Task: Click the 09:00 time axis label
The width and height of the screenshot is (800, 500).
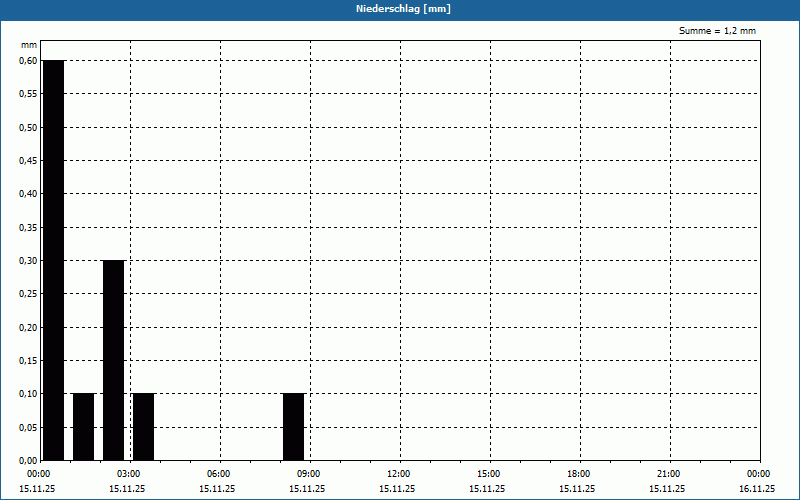Action: tap(308, 474)
